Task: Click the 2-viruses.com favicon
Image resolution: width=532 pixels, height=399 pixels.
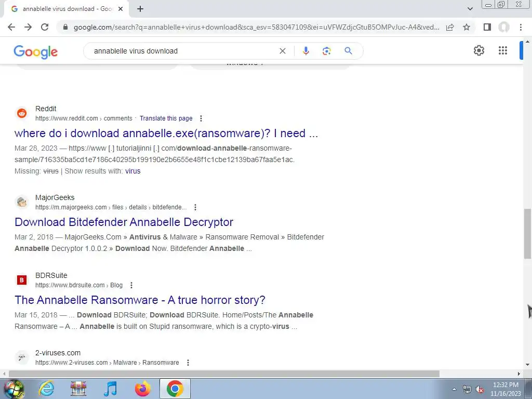Action: [x=22, y=357]
